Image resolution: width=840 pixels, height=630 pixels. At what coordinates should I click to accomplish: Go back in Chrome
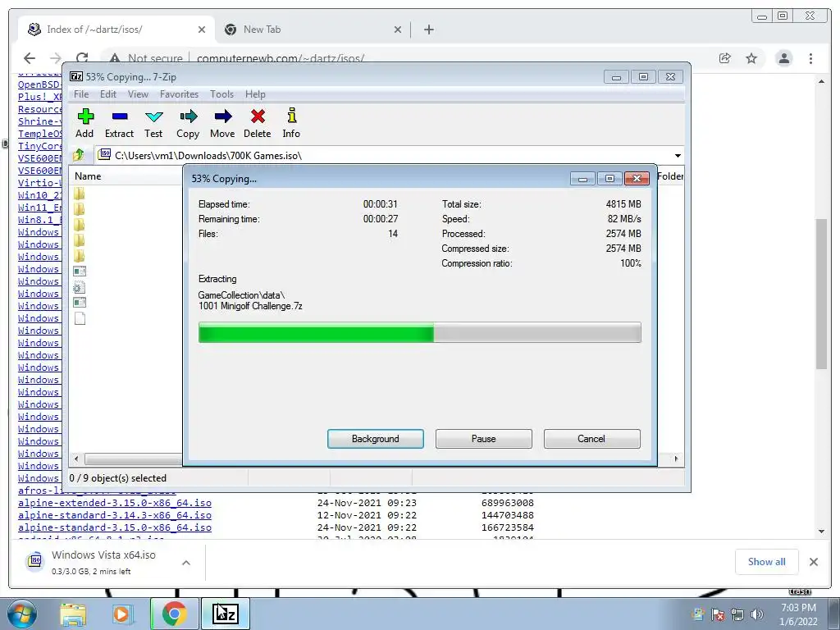tap(30, 58)
